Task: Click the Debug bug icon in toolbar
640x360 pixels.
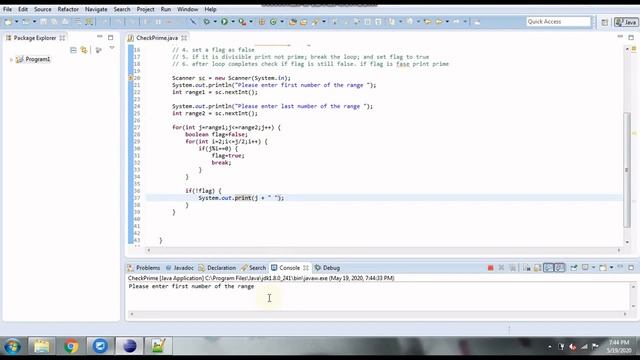Action: point(207,22)
